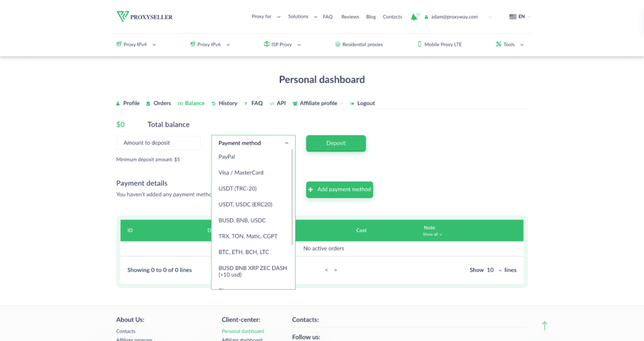Click the ProxySeller logo
644x341 pixels.
tap(145, 16)
